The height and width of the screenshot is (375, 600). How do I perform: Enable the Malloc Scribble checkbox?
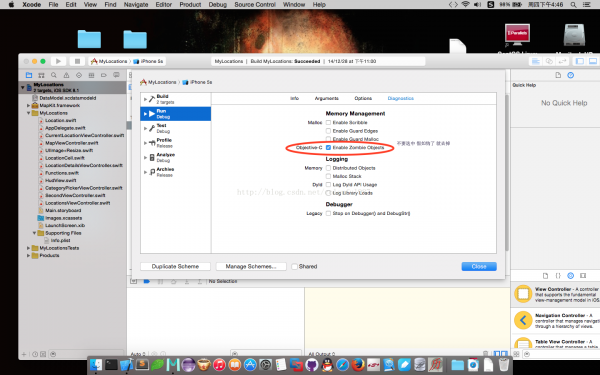click(x=328, y=122)
